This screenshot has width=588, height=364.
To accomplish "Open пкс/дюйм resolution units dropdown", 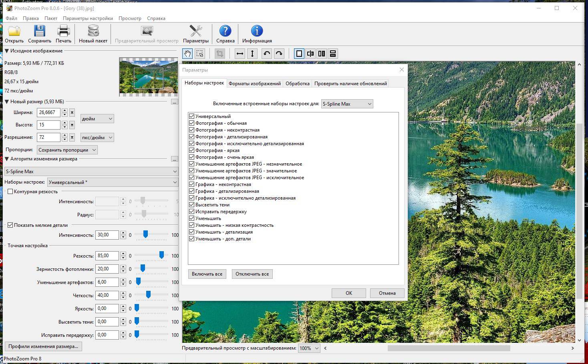I will tap(97, 138).
